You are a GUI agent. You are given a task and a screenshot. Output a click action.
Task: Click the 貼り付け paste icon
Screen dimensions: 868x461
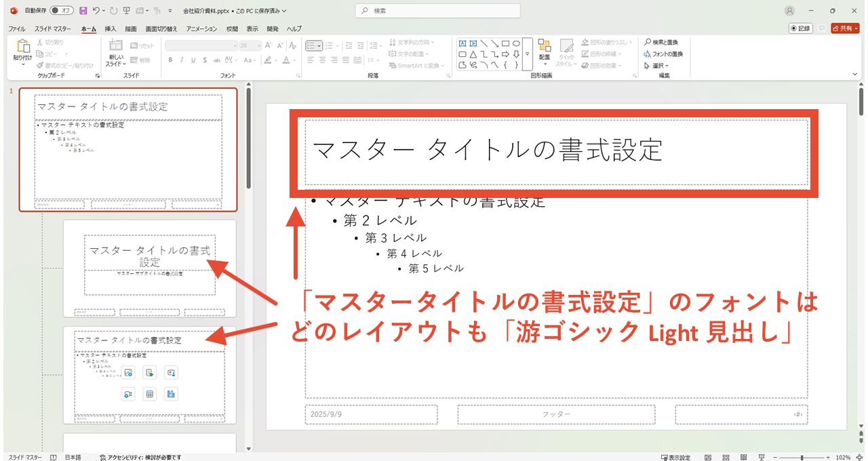(22, 46)
